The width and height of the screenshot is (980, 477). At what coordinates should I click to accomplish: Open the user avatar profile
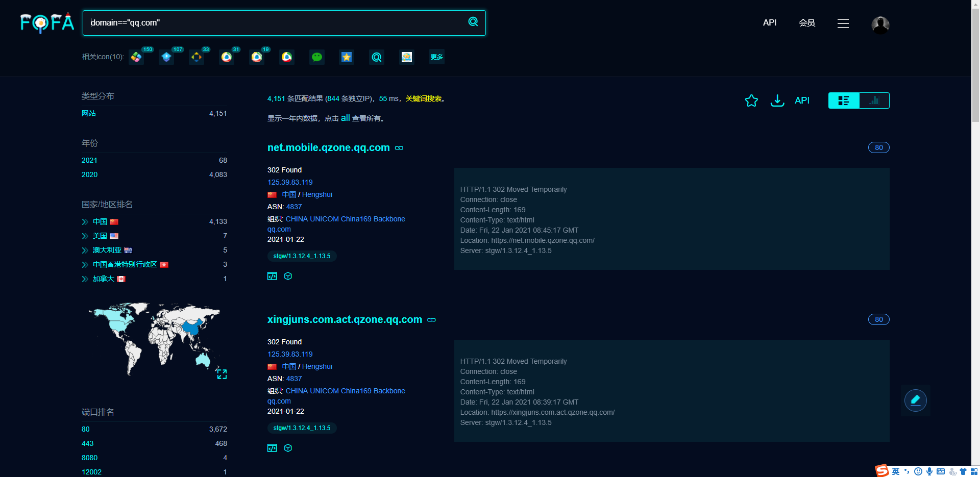click(x=880, y=24)
